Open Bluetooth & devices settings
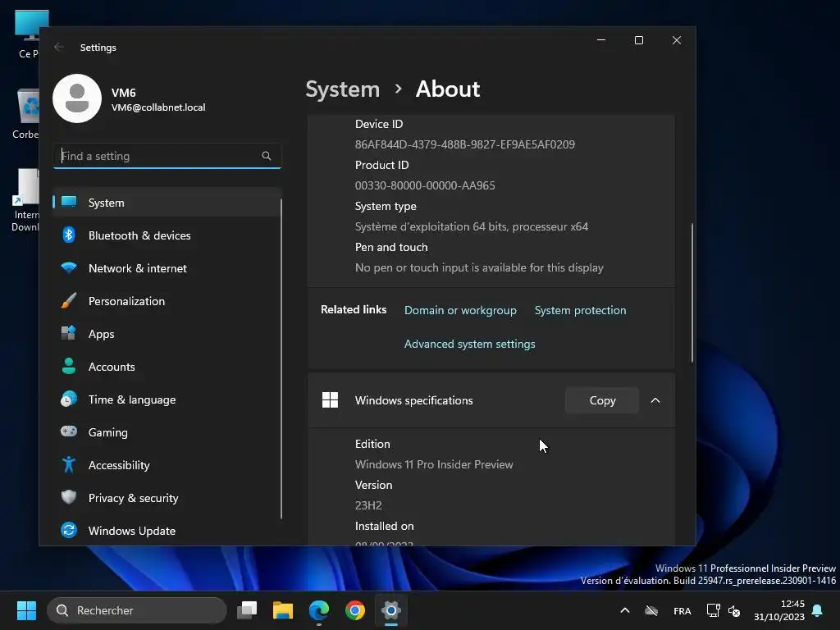The width and height of the screenshot is (840, 630). (x=167, y=235)
